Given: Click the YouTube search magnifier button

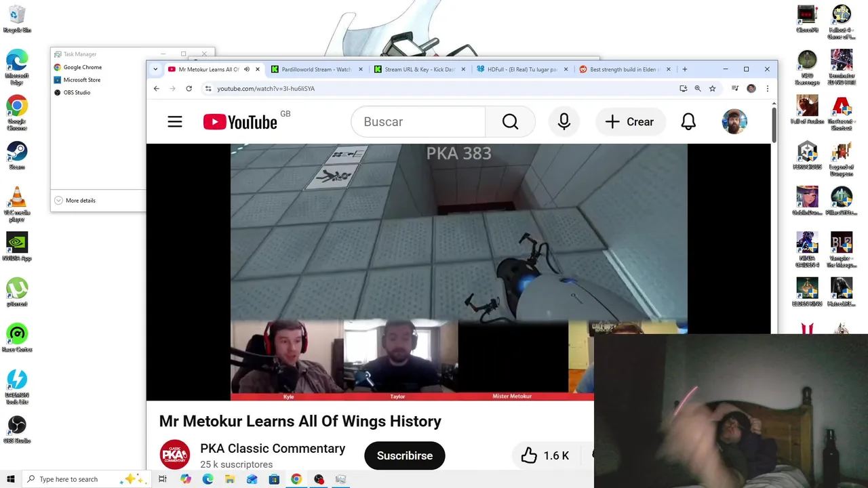Looking at the screenshot, I should tap(510, 122).
